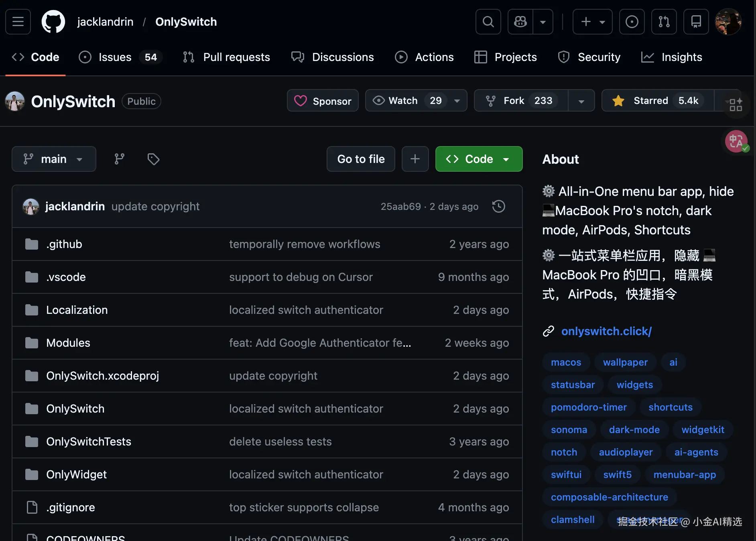Toggle the Starred button to unstar
Viewport: 756px width, 541px height.
coord(658,100)
